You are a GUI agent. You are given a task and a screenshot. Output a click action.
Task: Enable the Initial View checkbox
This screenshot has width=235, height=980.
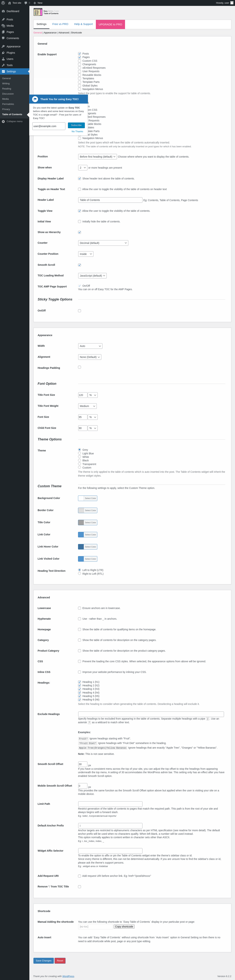point(79,221)
